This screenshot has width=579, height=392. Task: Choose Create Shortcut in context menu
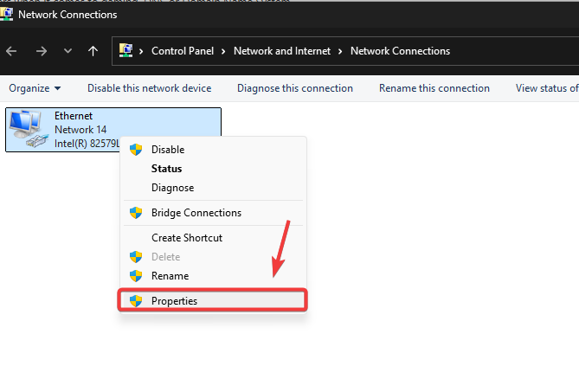click(x=187, y=238)
